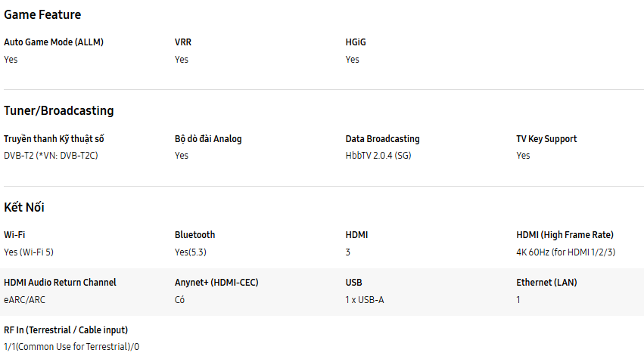The width and height of the screenshot is (644, 362).
Task: Click the Data Broadcasting label
Action: pos(382,139)
